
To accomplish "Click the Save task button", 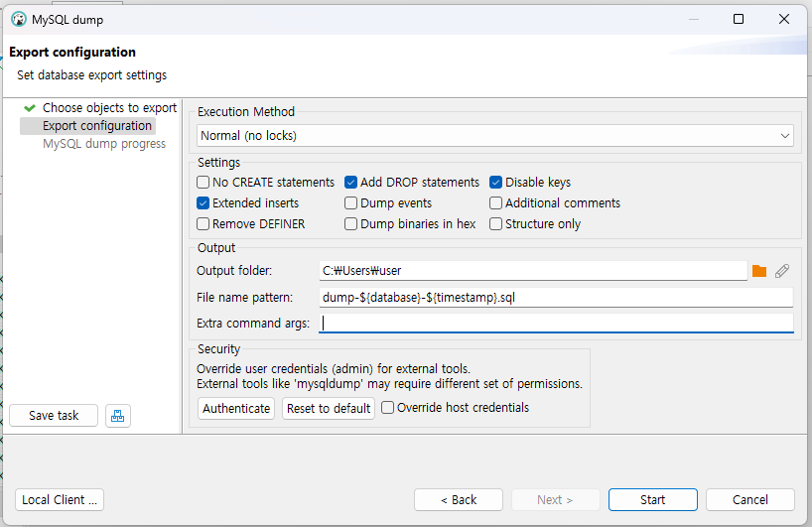I will 54,416.
